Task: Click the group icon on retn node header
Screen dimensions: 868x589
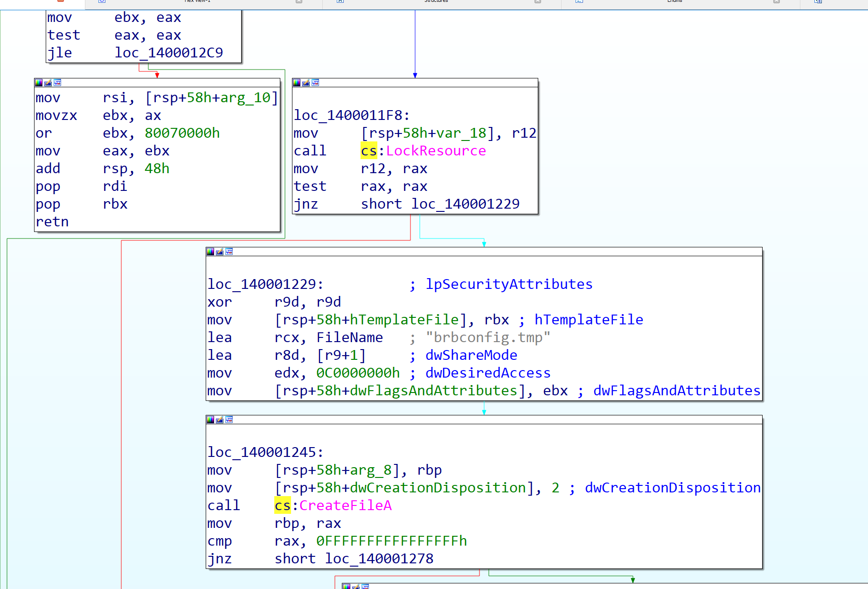Action: coord(57,83)
